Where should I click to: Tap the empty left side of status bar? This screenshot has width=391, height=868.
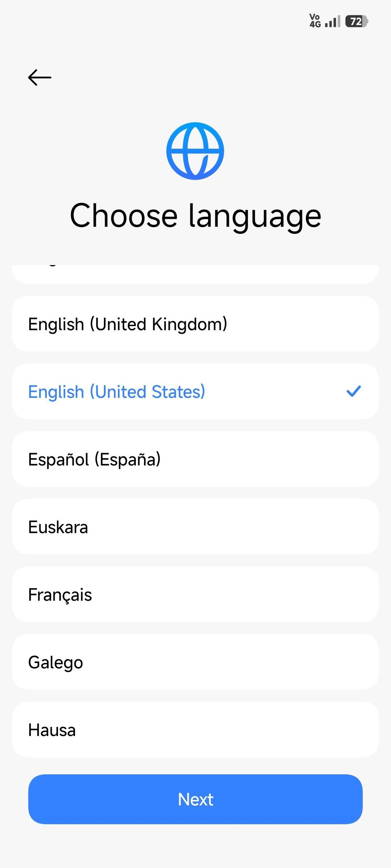(x=109, y=21)
